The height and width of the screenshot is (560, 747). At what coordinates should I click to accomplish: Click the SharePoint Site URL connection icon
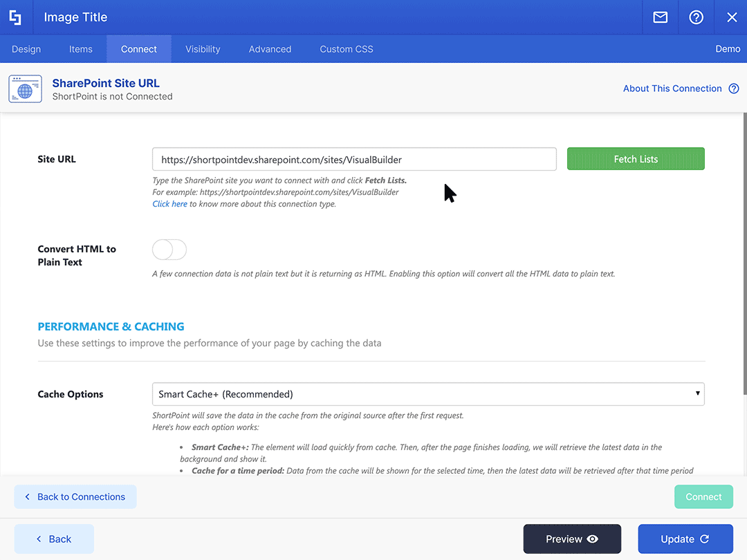click(x=25, y=88)
